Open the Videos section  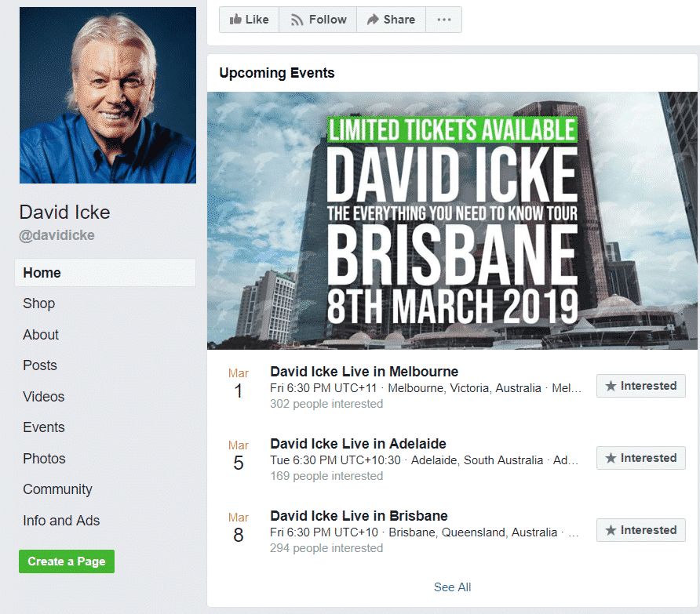click(44, 397)
